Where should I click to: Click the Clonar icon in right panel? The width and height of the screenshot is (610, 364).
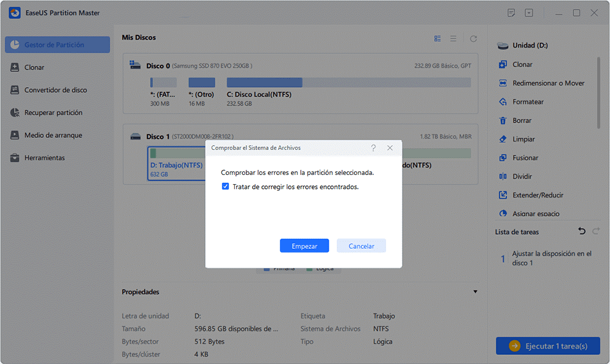pos(503,65)
